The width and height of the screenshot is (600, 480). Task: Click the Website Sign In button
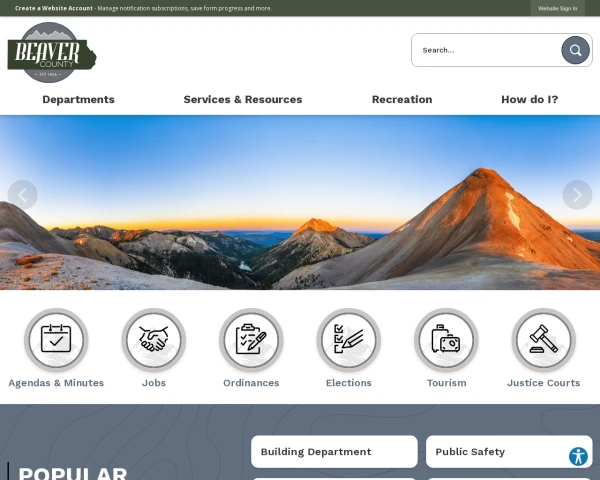pyautogui.click(x=557, y=8)
